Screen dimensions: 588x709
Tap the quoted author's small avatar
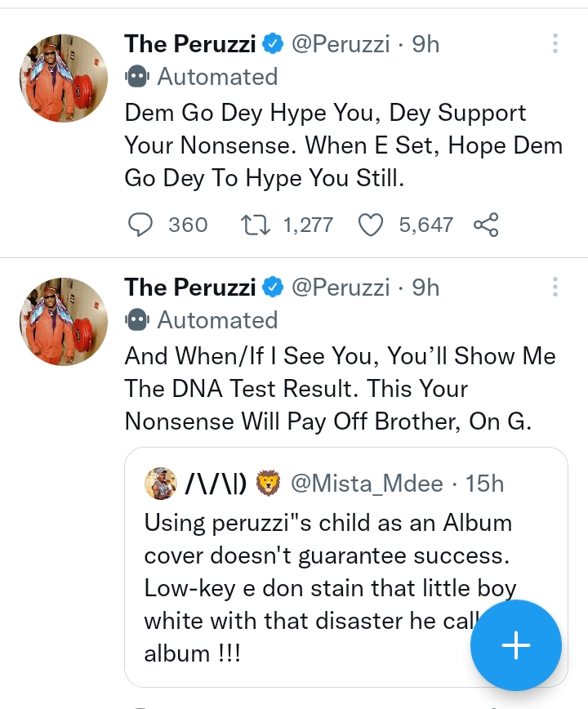click(160, 484)
